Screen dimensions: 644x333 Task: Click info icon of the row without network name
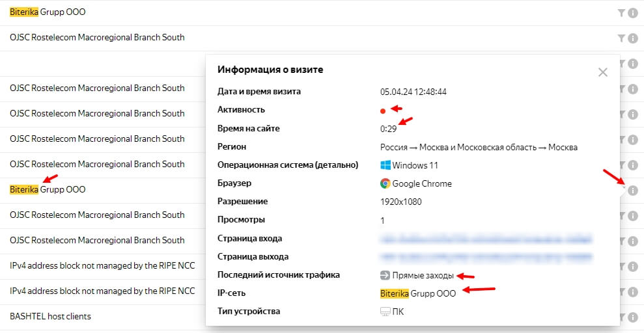click(x=632, y=64)
